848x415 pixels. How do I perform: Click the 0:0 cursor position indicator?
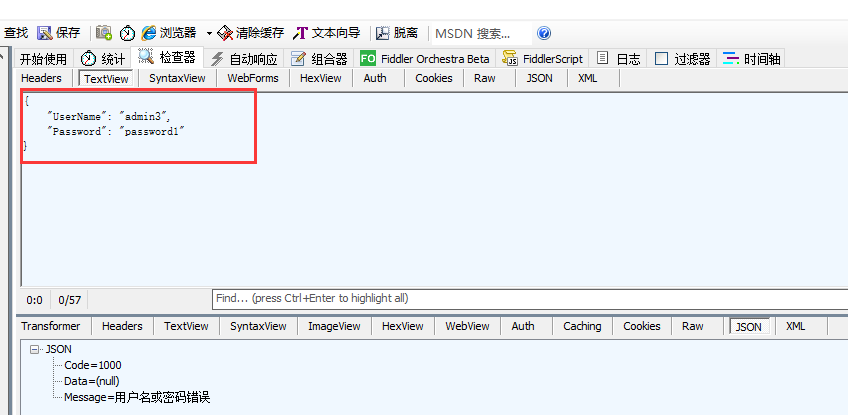[x=35, y=300]
